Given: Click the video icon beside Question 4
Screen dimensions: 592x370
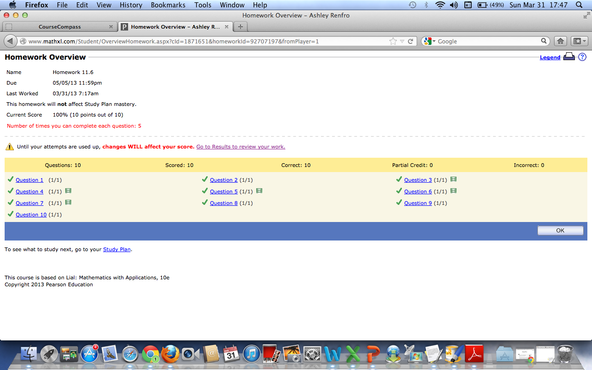Looking at the screenshot, I should click(68, 191).
